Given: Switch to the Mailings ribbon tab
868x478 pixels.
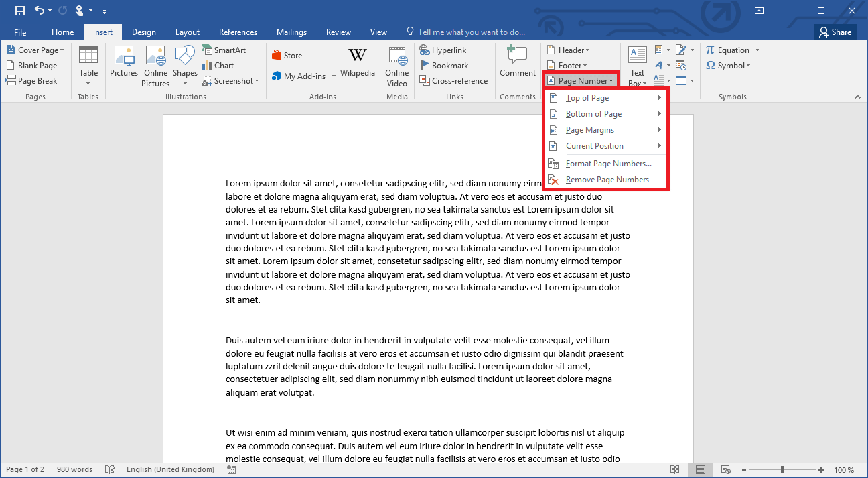Looking at the screenshot, I should click(291, 32).
